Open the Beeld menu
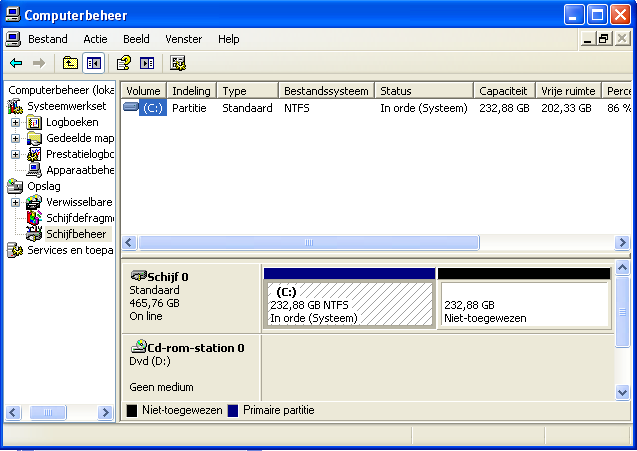The width and height of the screenshot is (637, 451). coord(136,39)
